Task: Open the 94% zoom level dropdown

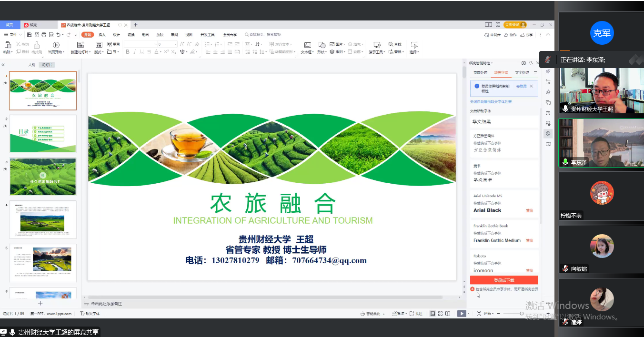Action: tap(489, 314)
